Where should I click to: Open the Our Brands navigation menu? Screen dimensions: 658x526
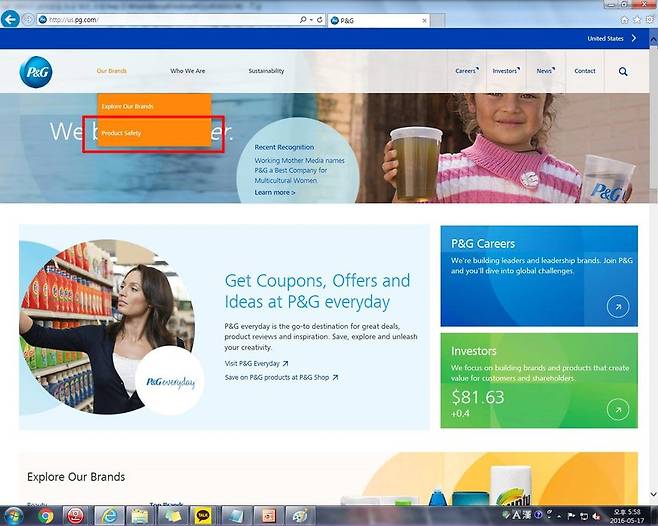click(x=111, y=71)
